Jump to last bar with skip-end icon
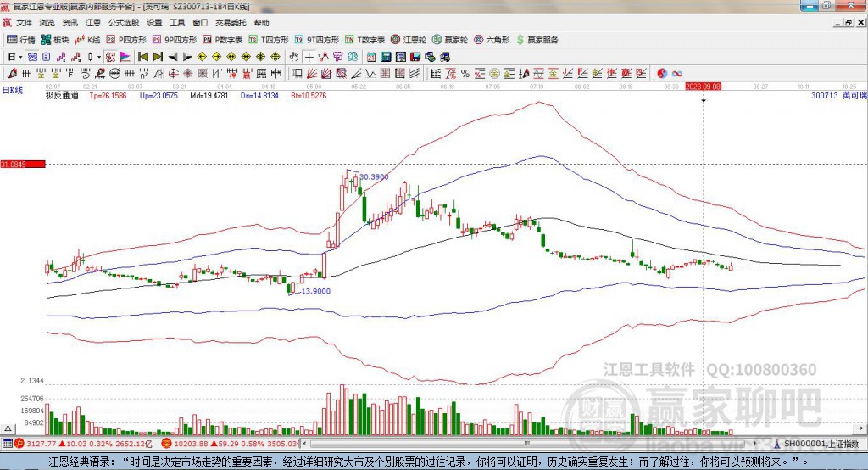 tap(158, 57)
